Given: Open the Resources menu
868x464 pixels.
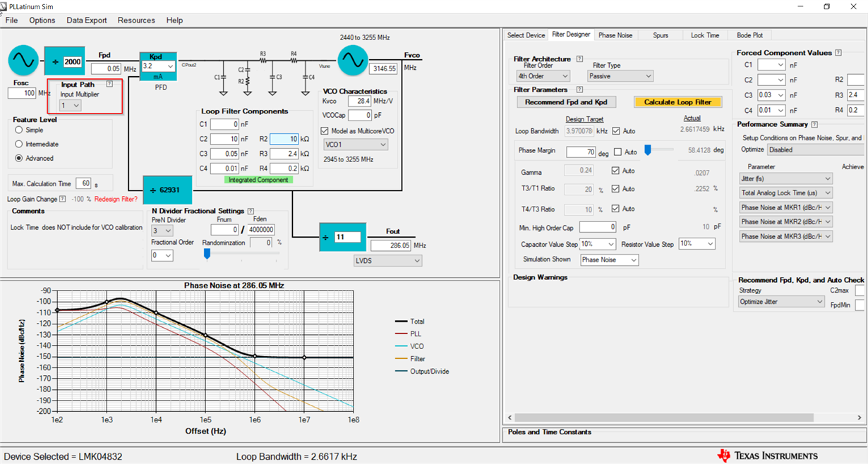Looking at the screenshot, I should tap(137, 20).
